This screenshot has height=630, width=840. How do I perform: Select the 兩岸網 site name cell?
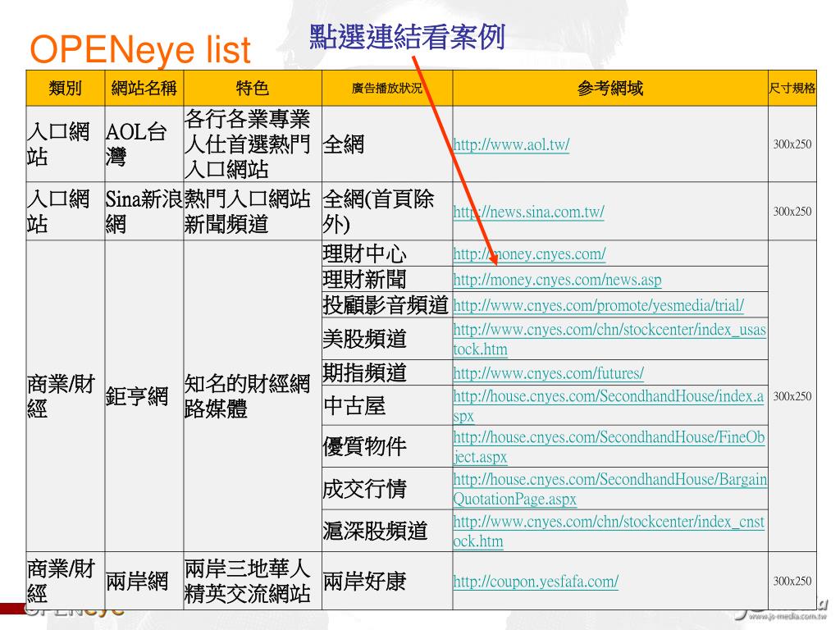click(x=144, y=582)
